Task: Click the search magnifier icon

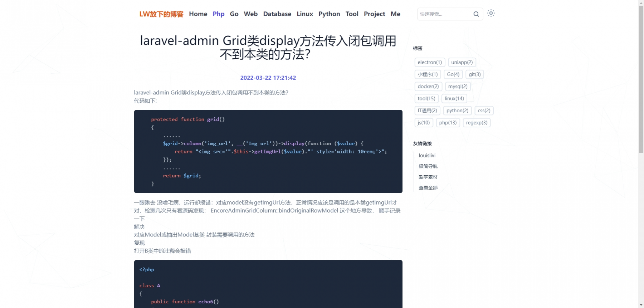Action: tap(476, 14)
